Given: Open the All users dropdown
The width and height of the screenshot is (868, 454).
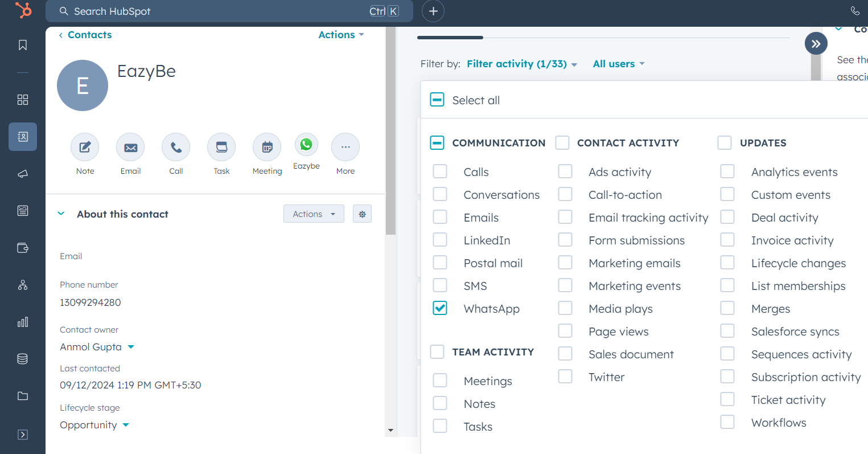Looking at the screenshot, I should 619,64.
